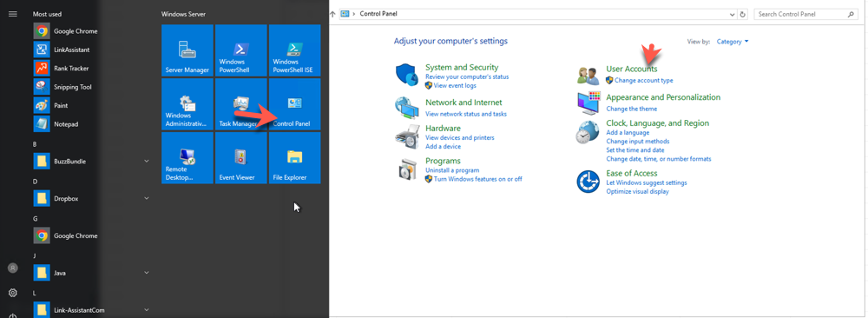Click the User Accounts people icon
Image resolution: width=868 pixels, height=318 pixels.
pyautogui.click(x=588, y=76)
